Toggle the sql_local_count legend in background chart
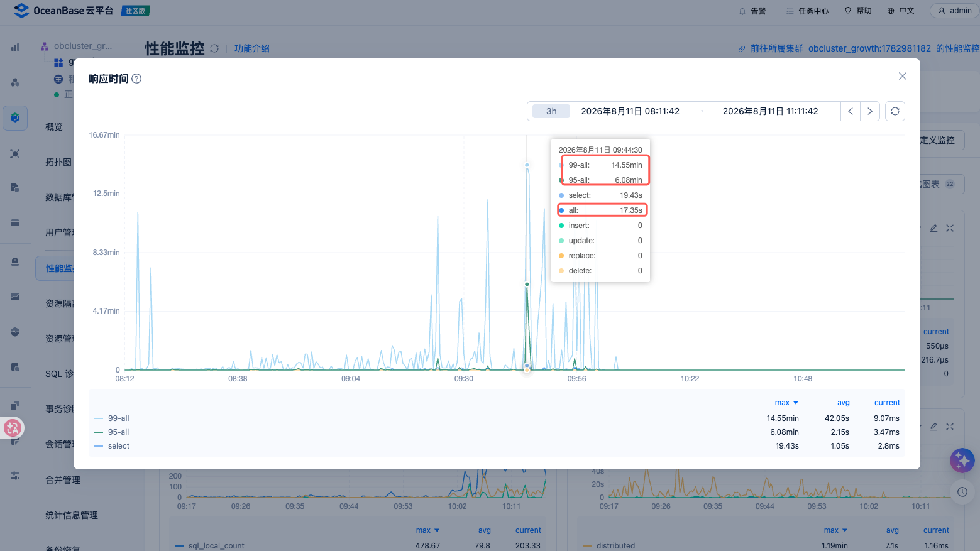The width and height of the screenshot is (980, 551). point(209,545)
